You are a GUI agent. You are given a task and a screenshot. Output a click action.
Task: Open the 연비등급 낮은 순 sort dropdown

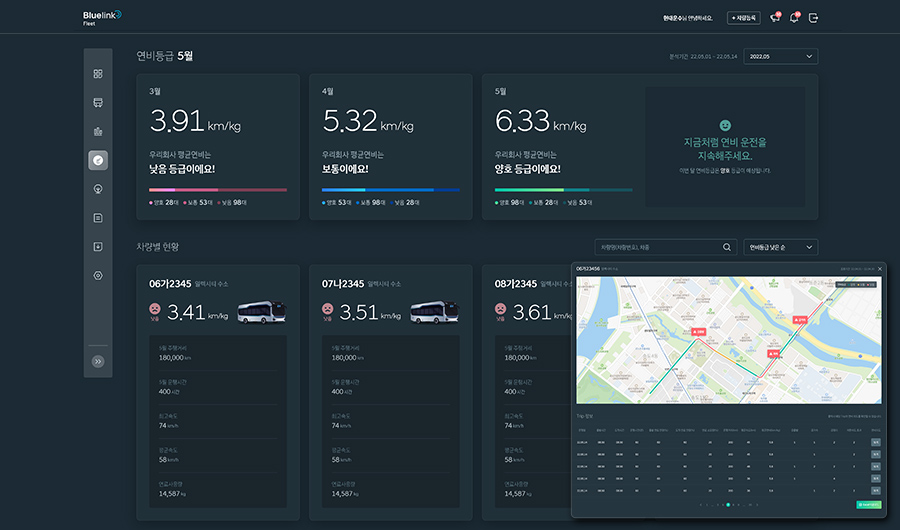tap(780, 247)
